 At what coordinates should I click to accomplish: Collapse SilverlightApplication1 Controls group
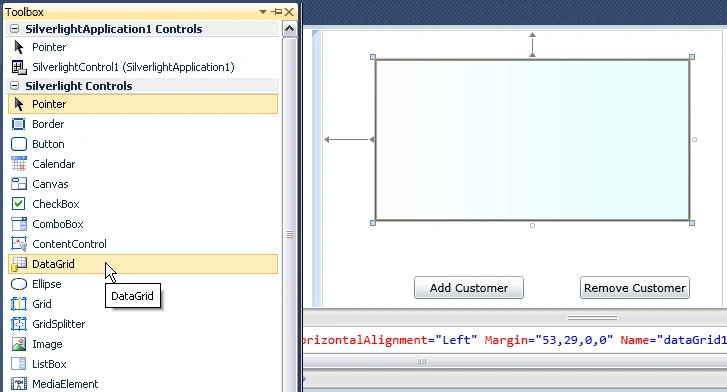click(x=14, y=29)
